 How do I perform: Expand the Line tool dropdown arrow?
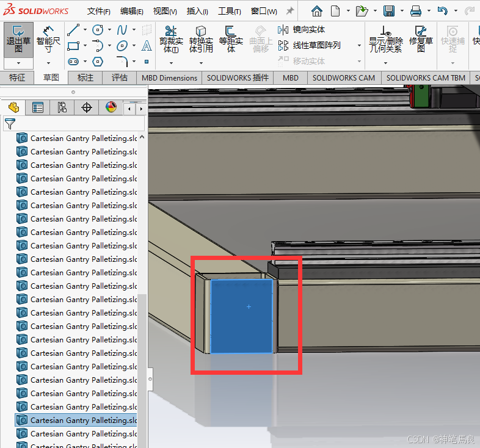pos(85,30)
